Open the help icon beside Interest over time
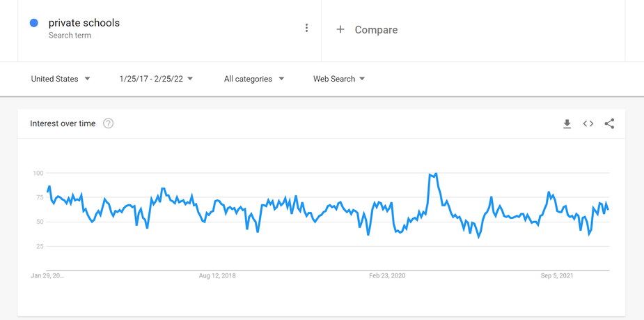The image size is (644, 320). point(109,123)
